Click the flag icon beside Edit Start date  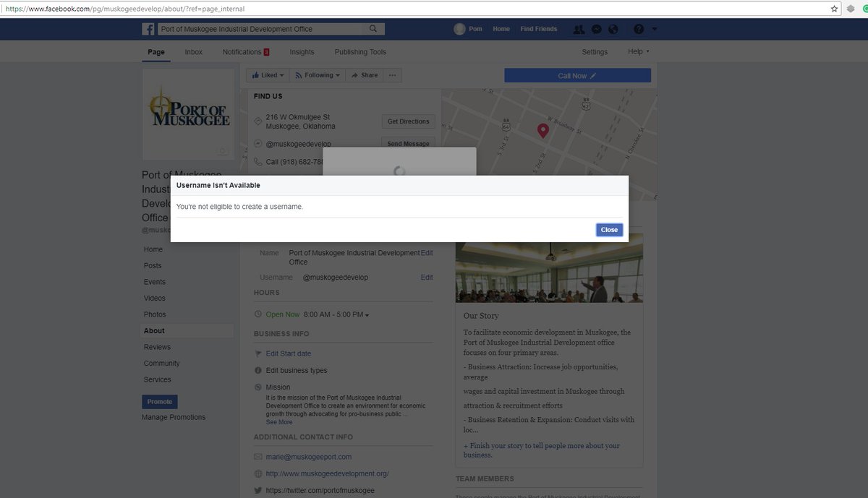pyautogui.click(x=258, y=353)
